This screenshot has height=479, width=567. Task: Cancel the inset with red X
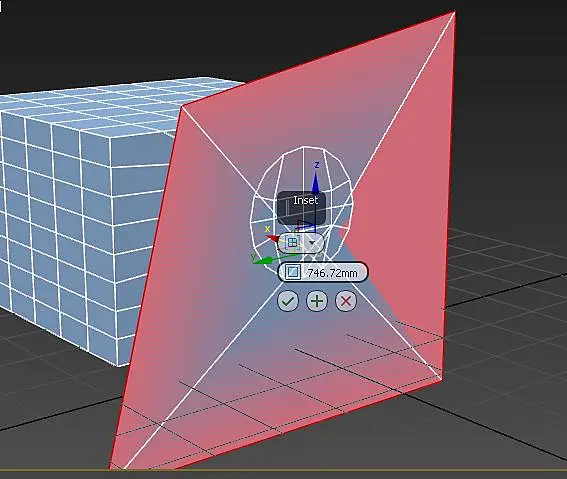[x=346, y=301]
